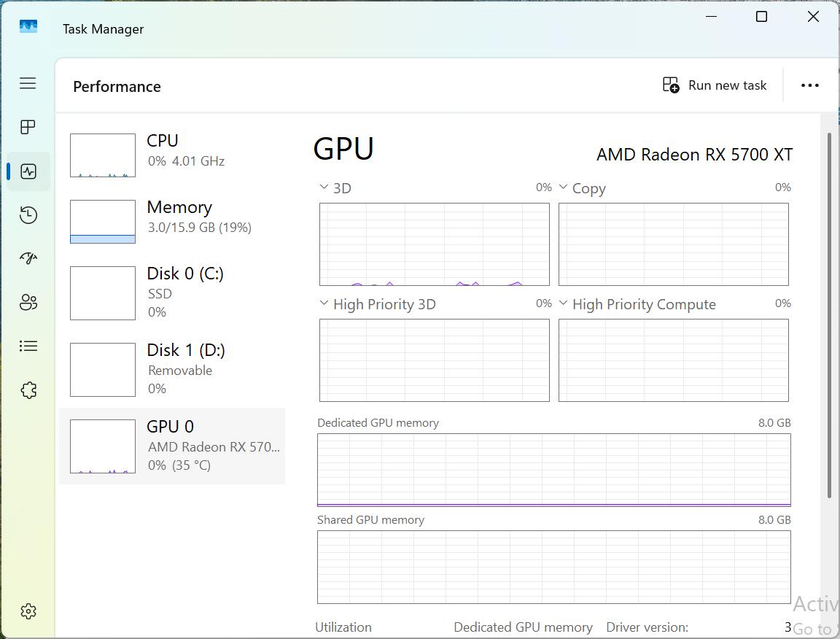
Task: Open the Services page icon
Action: (28, 390)
